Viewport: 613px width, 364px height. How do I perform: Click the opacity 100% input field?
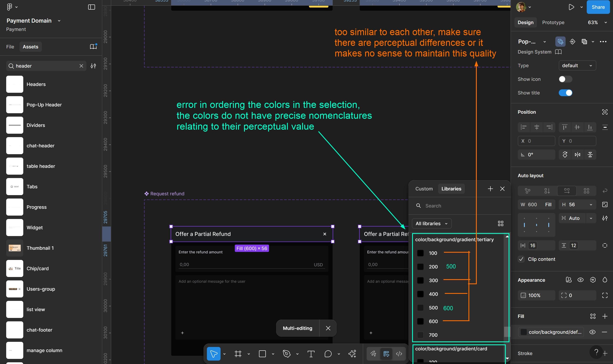(x=536, y=295)
